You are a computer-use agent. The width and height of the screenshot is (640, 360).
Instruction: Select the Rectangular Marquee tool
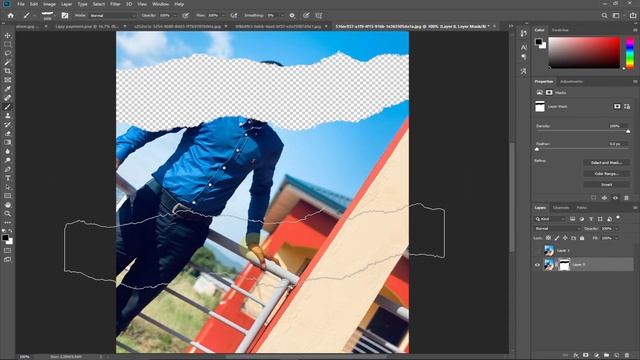click(7, 44)
